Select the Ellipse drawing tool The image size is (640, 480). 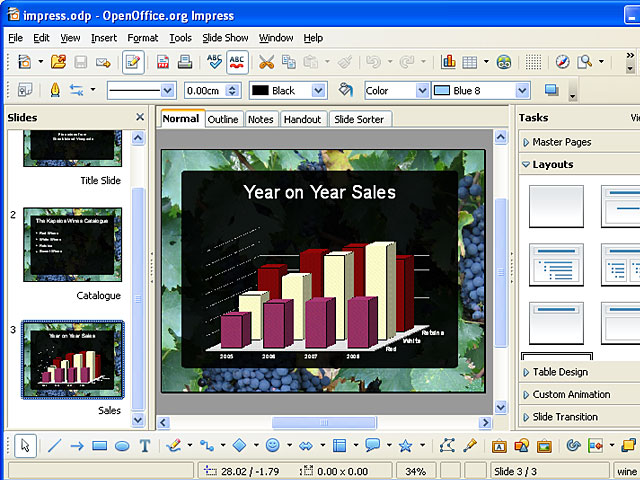[122, 446]
